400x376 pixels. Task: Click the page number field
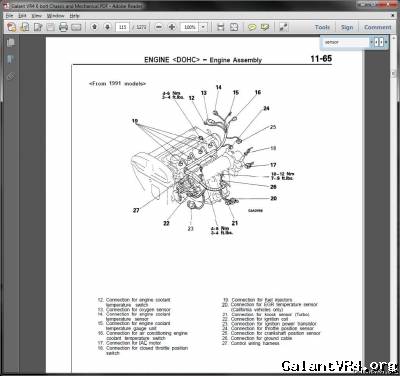(x=123, y=27)
